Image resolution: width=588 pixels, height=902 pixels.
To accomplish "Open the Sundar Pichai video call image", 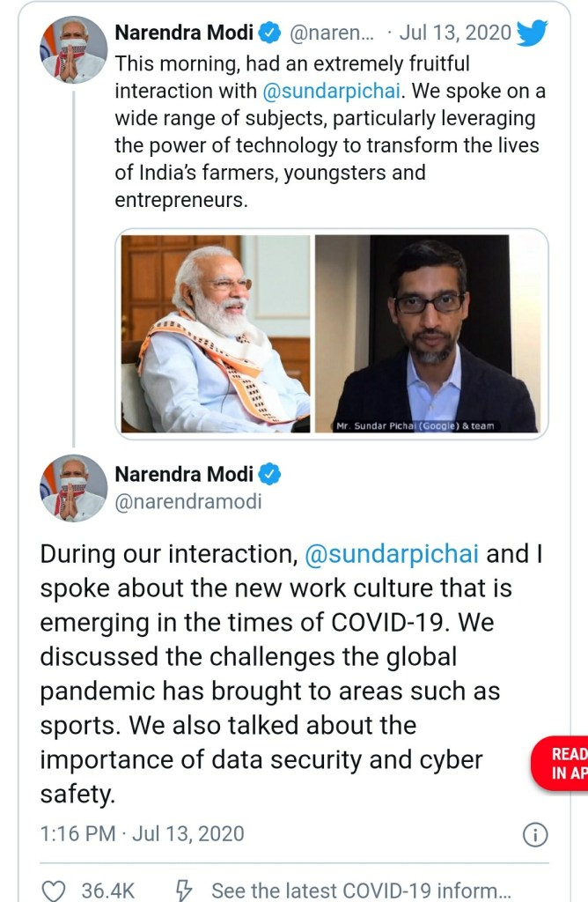I will pos(427,334).
